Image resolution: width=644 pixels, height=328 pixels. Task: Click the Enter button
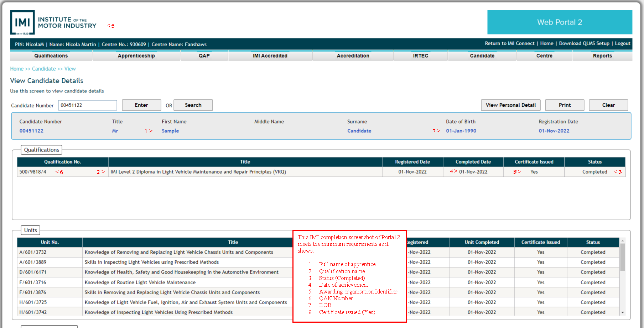pos(141,105)
